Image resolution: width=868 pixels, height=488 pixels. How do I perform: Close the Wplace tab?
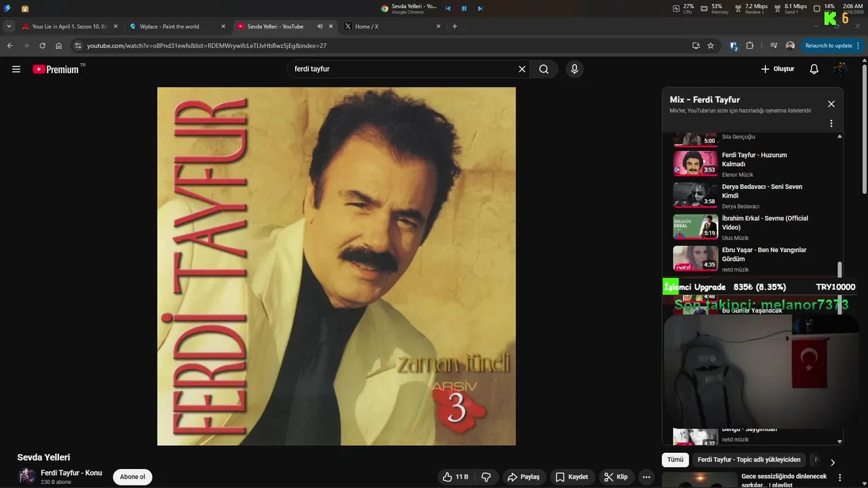(x=223, y=26)
